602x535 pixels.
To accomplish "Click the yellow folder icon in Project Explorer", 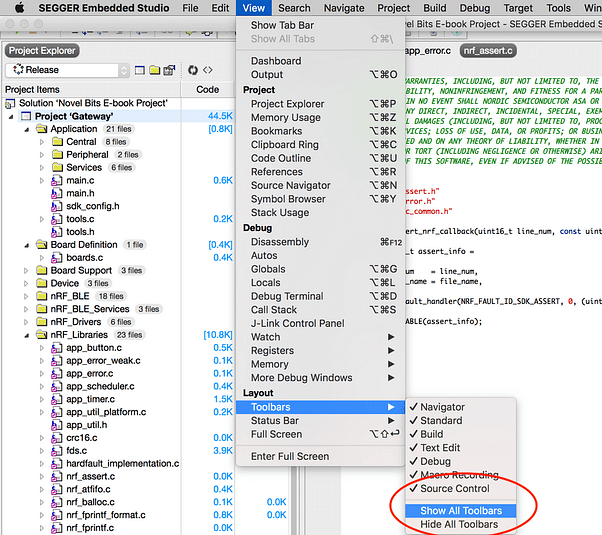I will (x=155, y=70).
